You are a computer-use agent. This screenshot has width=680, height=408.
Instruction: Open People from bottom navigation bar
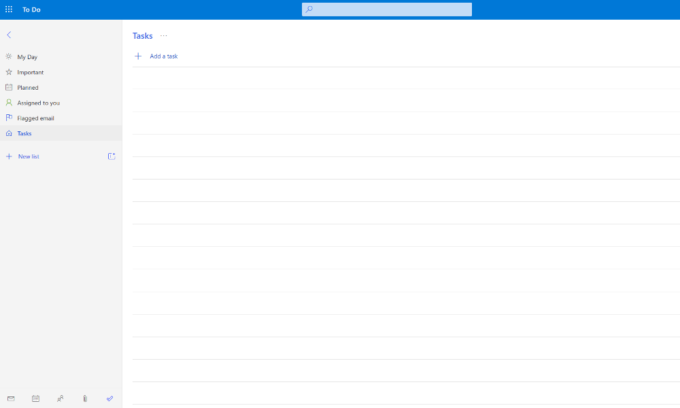60,398
